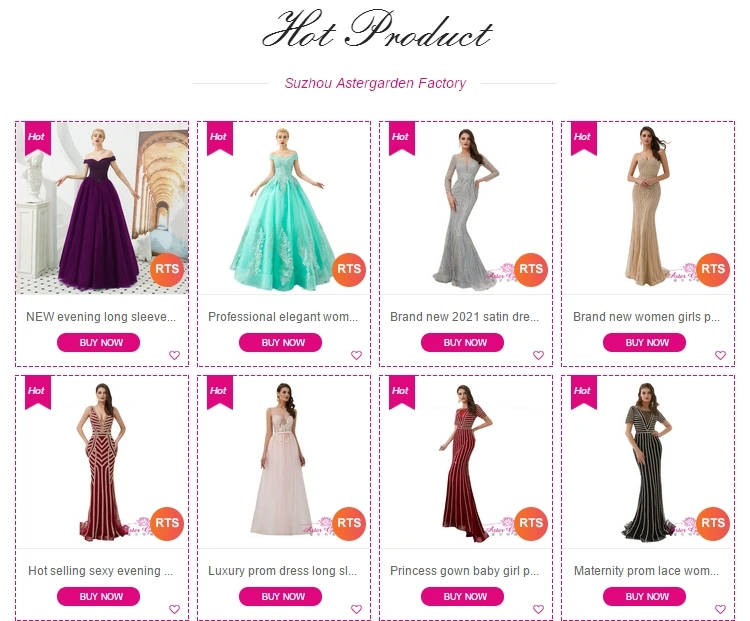This screenshot has width=750, height=621.
Task: Click RTS badge on the teal ball gown
Action: tap(349, 269)
